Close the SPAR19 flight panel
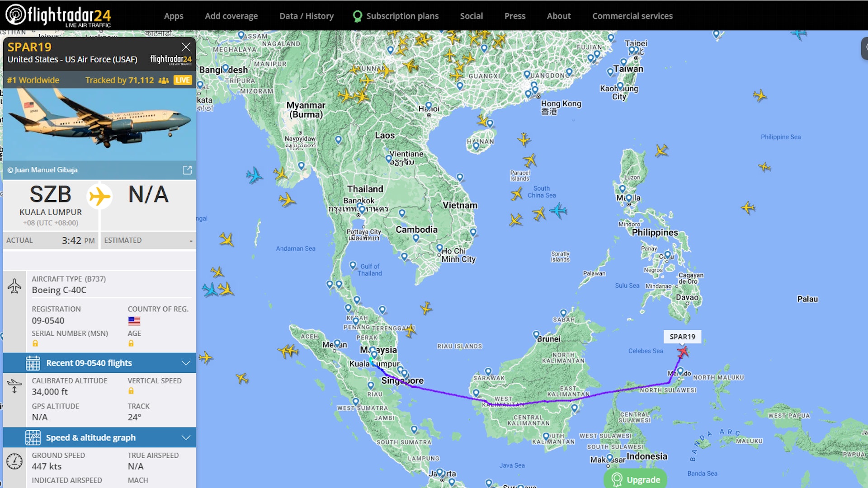 (186, 47)
